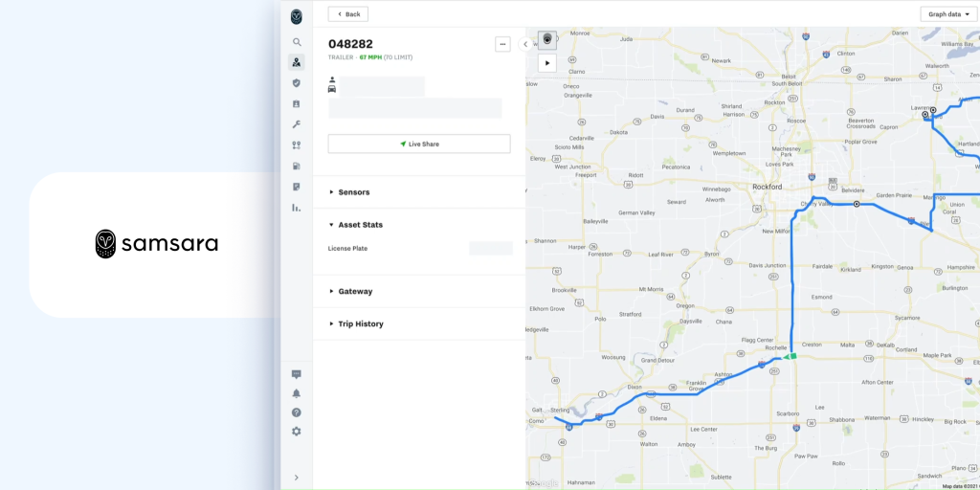Open the search icon in sidebar
This screenshot has height=490, width=980.
pyautogui.click(x=297, y=42)
